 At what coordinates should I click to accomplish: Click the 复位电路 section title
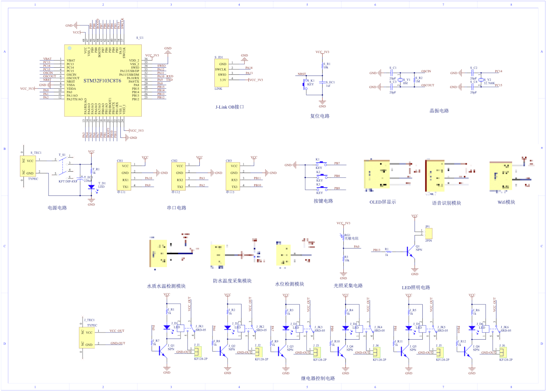pos(320,116)
